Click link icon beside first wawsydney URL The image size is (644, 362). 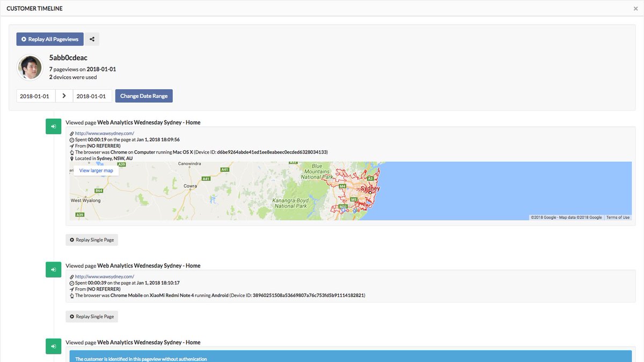click(72, 133)
